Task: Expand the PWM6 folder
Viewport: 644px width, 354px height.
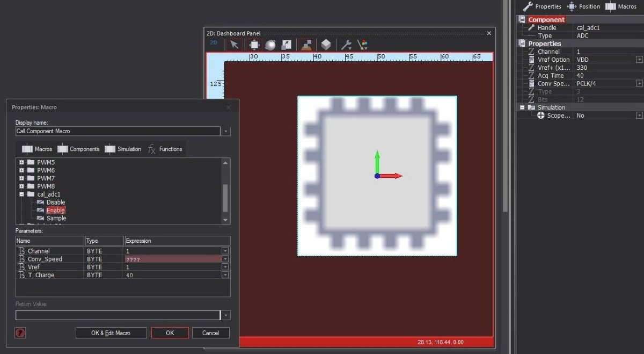Action: [x=22, y=170]
